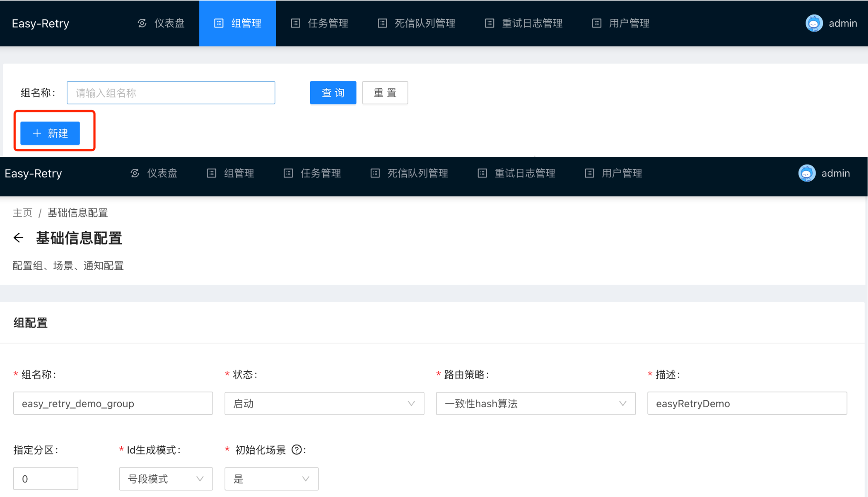Image resolution: width=868 pixels, height=497 pixels.
Task: Click the list icon beside 用户管理 in the lower nav
Action: point(589,173)
